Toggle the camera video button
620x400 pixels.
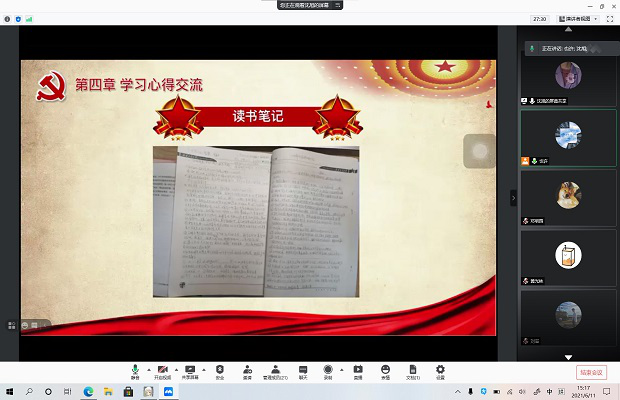pyautogui.click(x=162, y=371)
